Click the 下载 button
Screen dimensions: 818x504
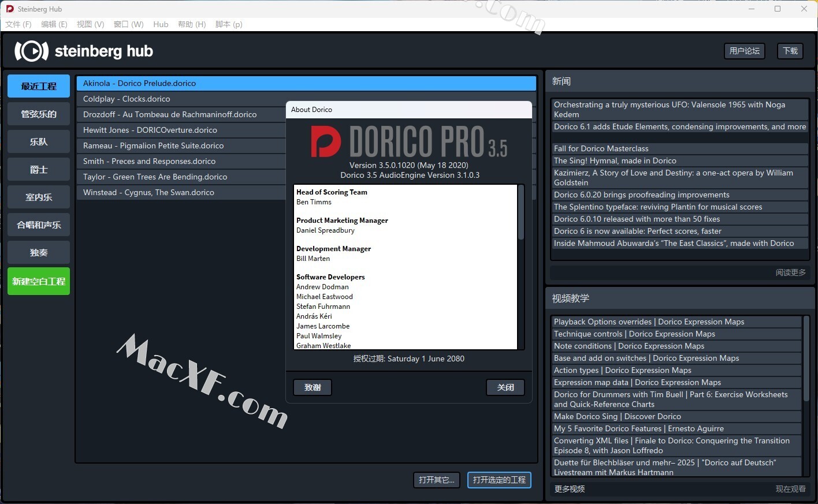pos(790,51)
